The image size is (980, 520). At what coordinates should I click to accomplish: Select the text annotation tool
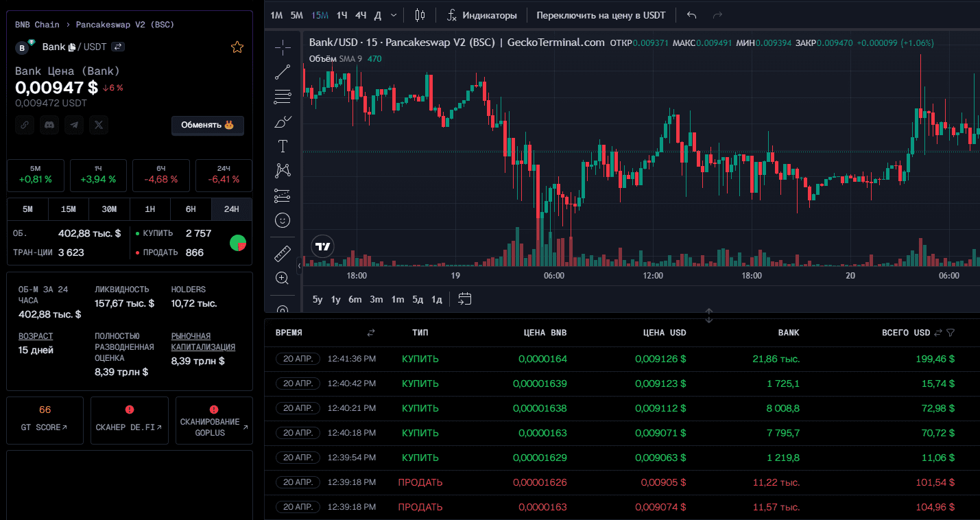283,146
